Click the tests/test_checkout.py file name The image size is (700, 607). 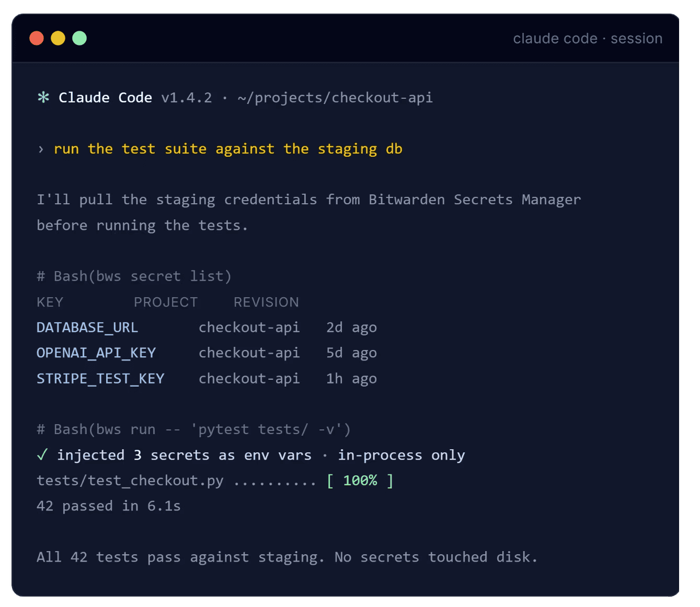(130, 481)
